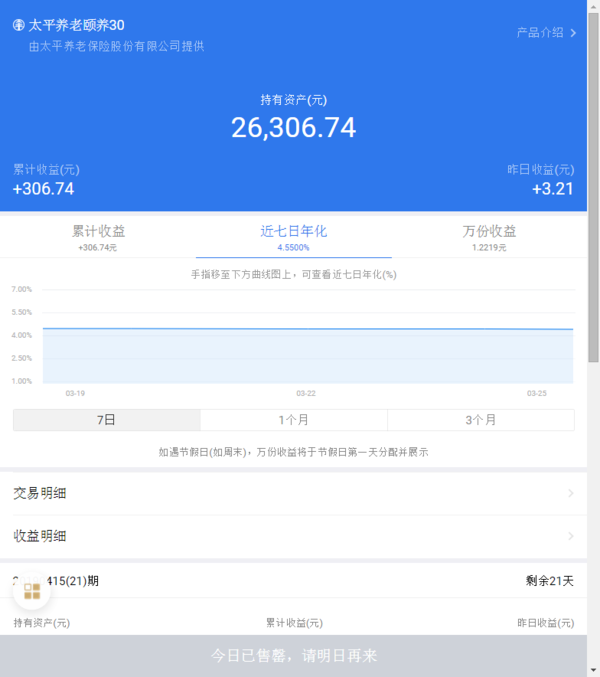
Task: Click the 由太平养老保险股份有限公司提供 provider subtitle
Action: point(117,46)
